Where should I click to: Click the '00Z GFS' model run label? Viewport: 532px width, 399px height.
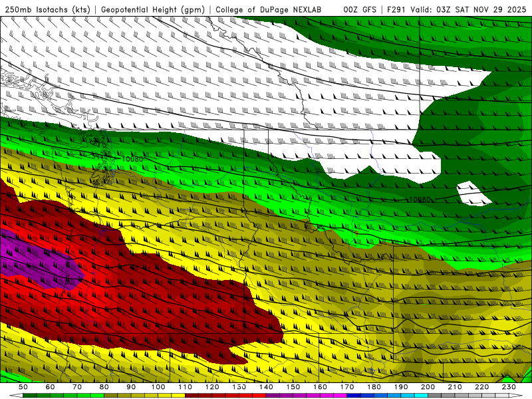[360, 9]
